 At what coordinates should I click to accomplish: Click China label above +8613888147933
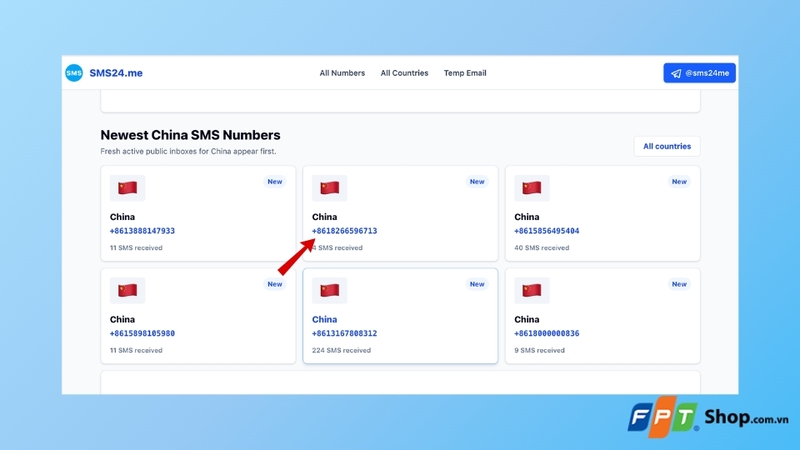(122, 217)
